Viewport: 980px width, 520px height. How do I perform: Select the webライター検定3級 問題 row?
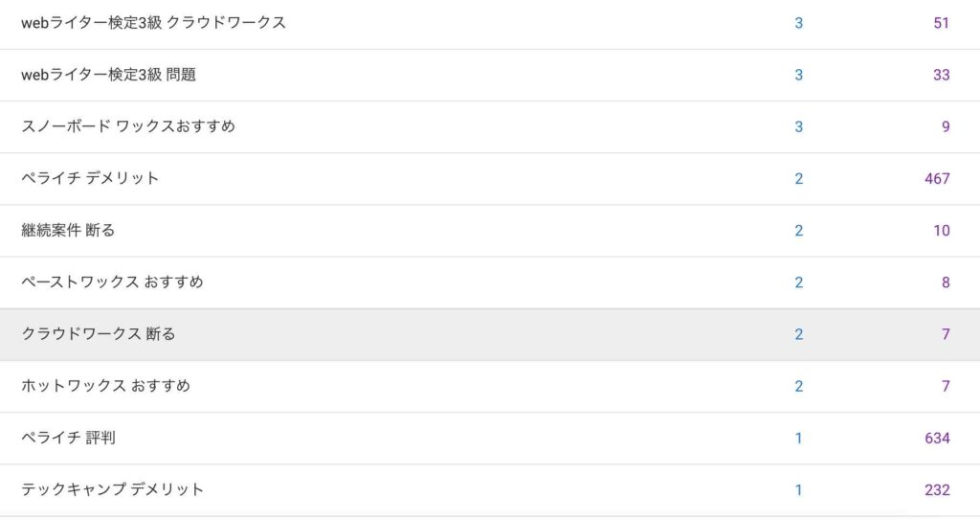click(x=490, y=75)
